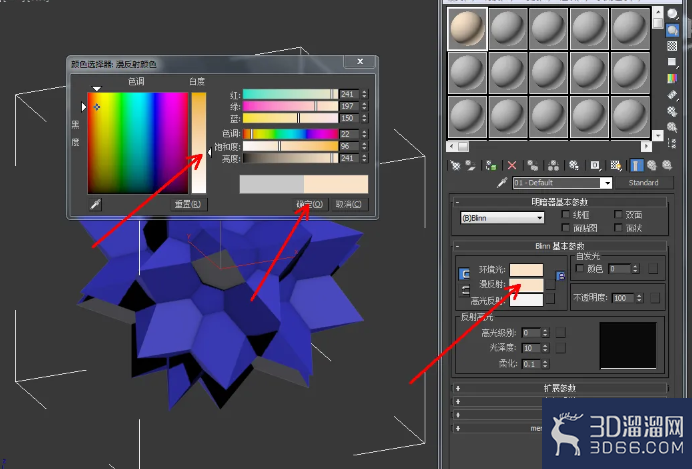Open the Material/Map Navigator icon

[x=672, y=143]
